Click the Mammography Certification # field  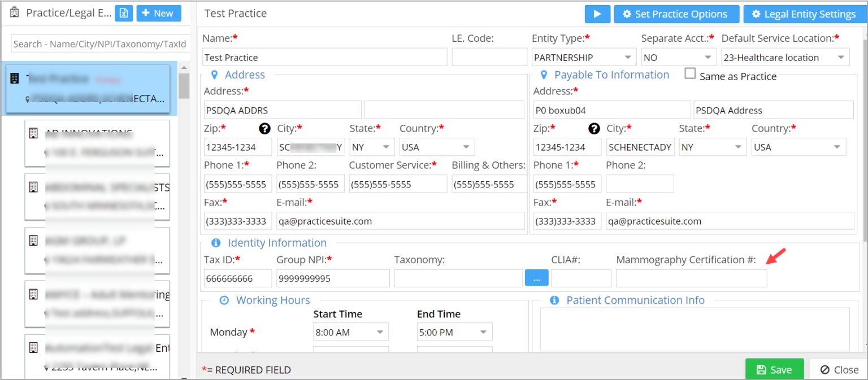[x=691, y=278]
